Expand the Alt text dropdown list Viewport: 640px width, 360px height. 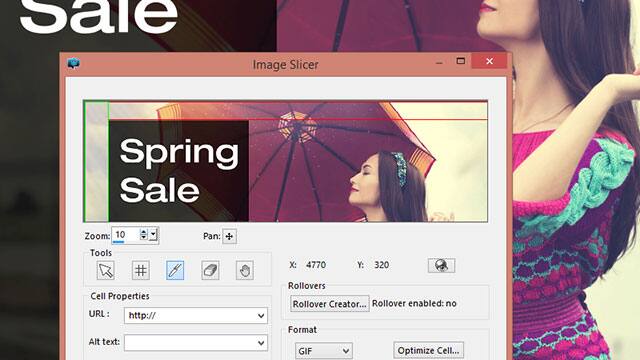tap(261, 343)
